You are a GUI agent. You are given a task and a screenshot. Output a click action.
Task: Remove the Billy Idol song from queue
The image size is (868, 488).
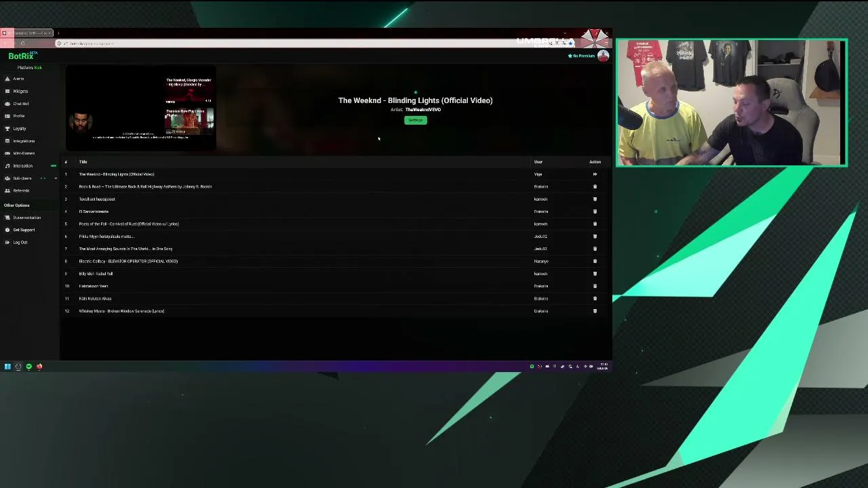pos(595,274)
